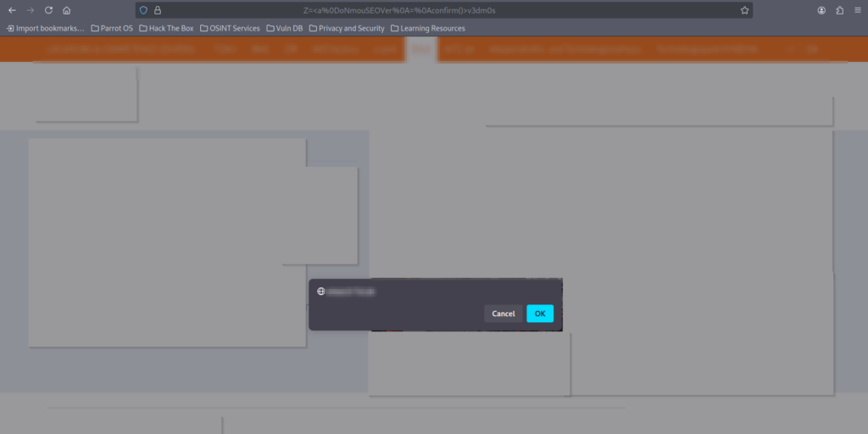Open the browser home page
Viewport: 868px width, 434px height.
[66, 10]
